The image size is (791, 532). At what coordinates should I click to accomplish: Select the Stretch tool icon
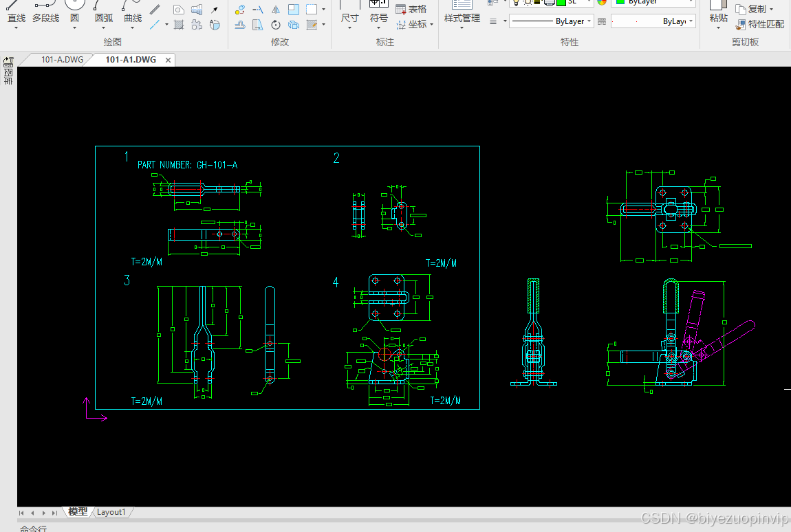pos(258,24)
